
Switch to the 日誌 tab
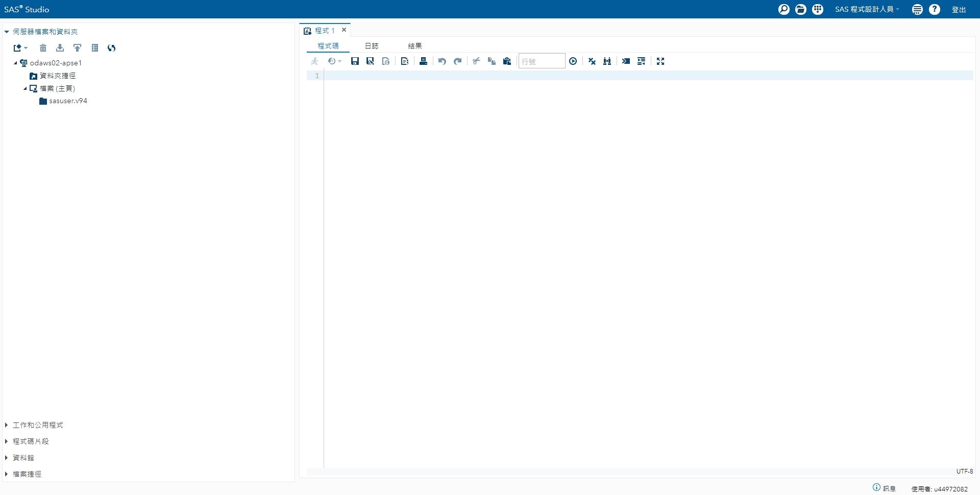coord(372,45)
